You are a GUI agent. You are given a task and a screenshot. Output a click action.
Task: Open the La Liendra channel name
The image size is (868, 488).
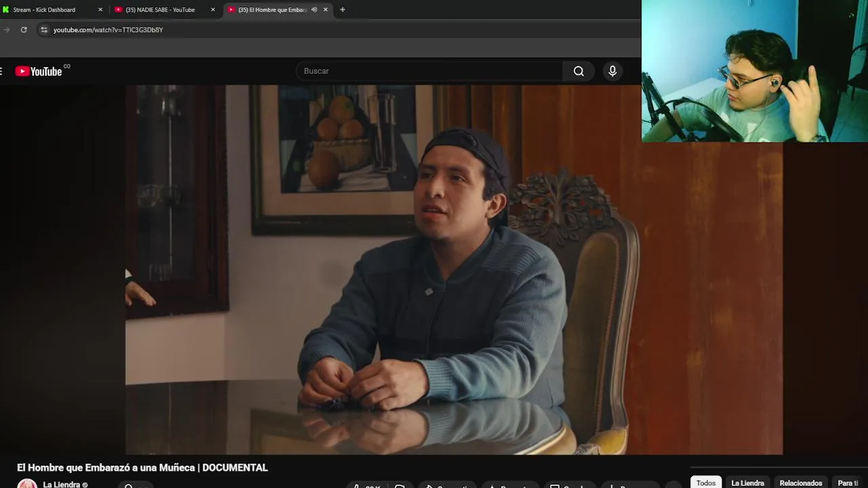point(62,485)
